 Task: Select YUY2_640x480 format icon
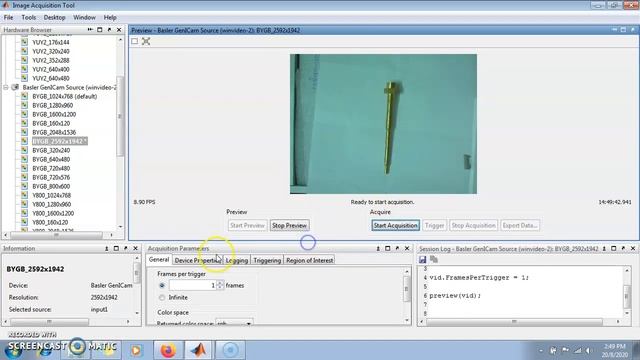24,78
